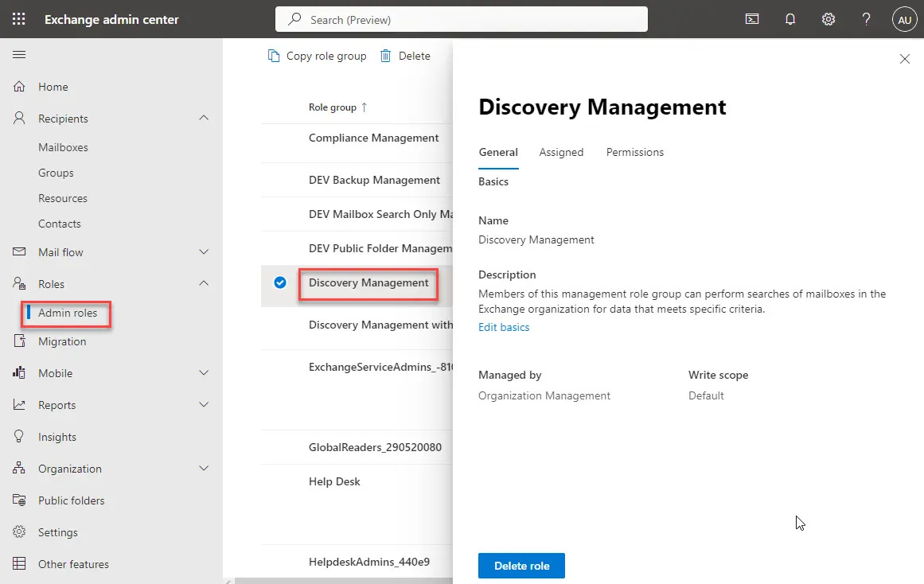Open the AU account avatar menu
This screenshot has height=584, width=924.
[x=904, y=19]
